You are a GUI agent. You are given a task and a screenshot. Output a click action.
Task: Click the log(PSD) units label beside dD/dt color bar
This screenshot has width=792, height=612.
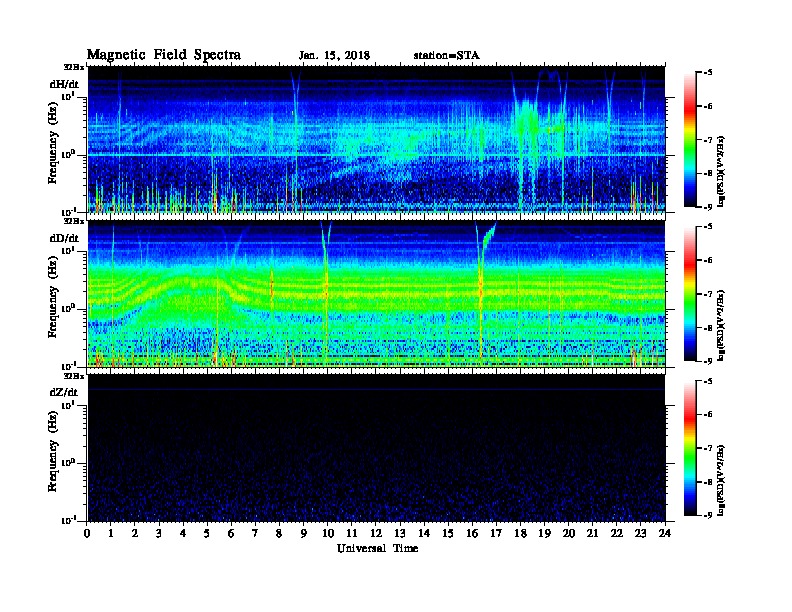coord(721,325)
